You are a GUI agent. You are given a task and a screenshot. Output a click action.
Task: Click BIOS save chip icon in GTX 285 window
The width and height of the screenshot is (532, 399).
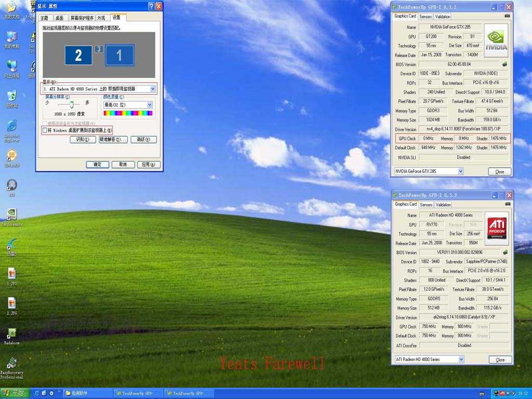[504, 64]
